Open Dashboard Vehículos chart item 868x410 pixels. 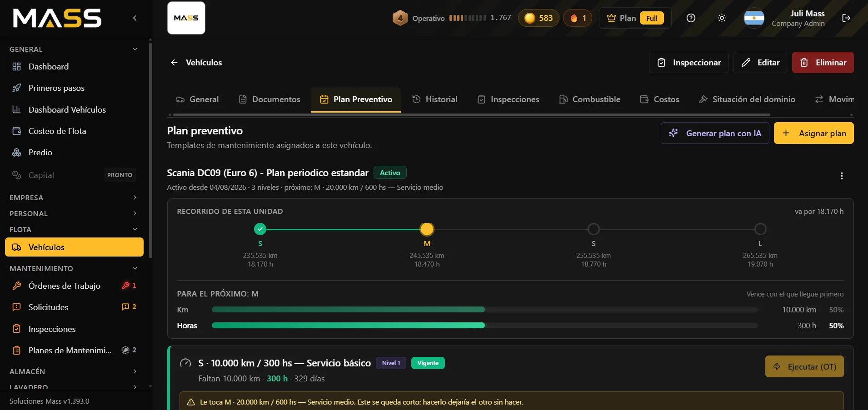click(74, 110)
